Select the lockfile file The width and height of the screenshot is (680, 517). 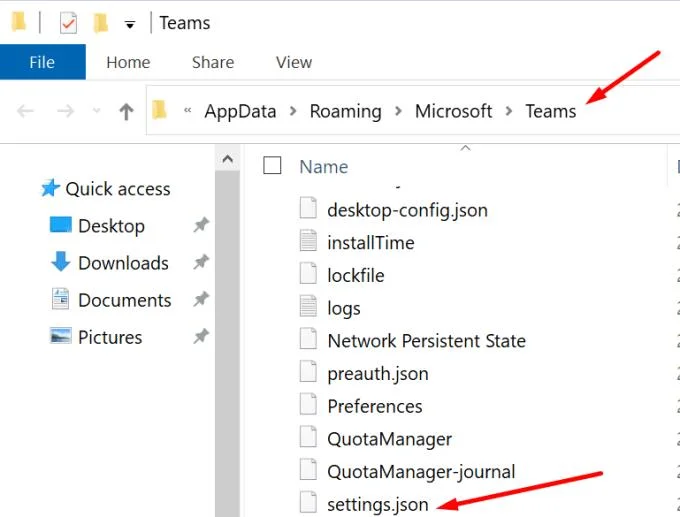[x=356, y=275]
